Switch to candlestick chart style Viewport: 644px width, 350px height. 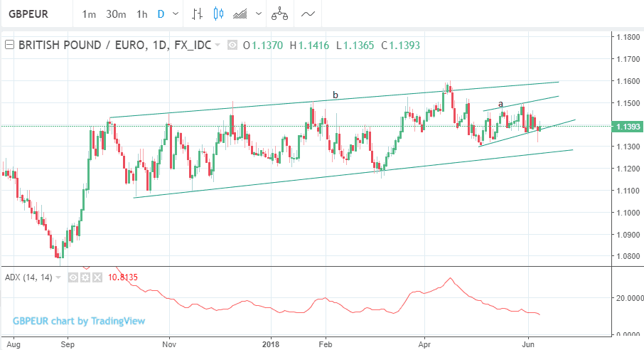coord(218,14)
